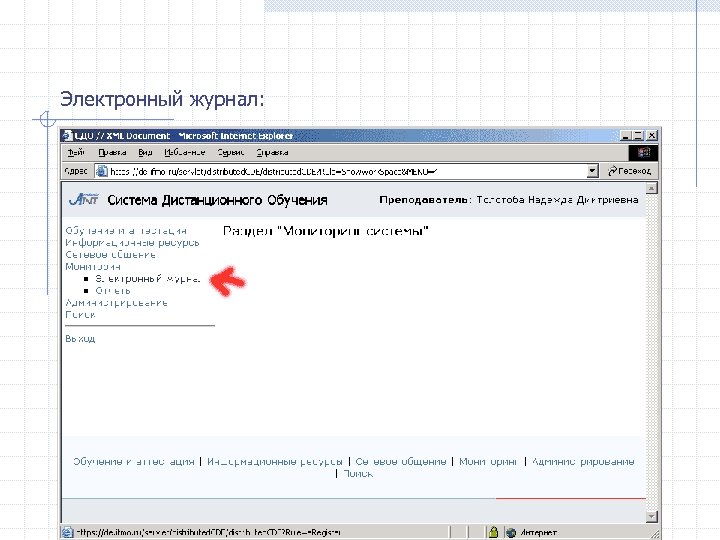Screen dimensions: 720x540
Task: Open Информационные ресурсы sidebar link
Action: point(132,242)
